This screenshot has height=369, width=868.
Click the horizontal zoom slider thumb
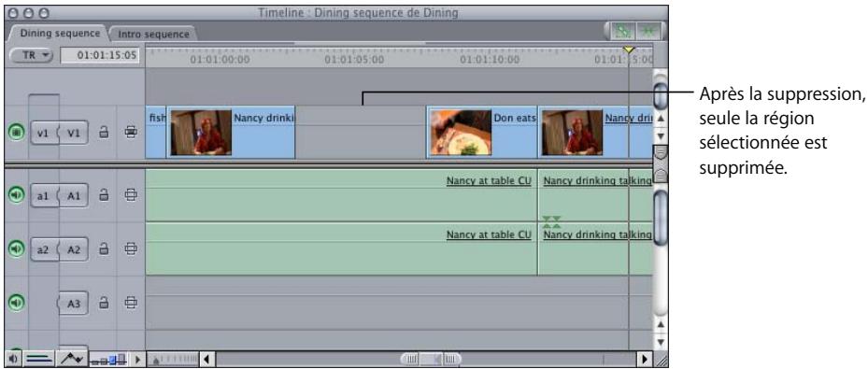(432, 359)
